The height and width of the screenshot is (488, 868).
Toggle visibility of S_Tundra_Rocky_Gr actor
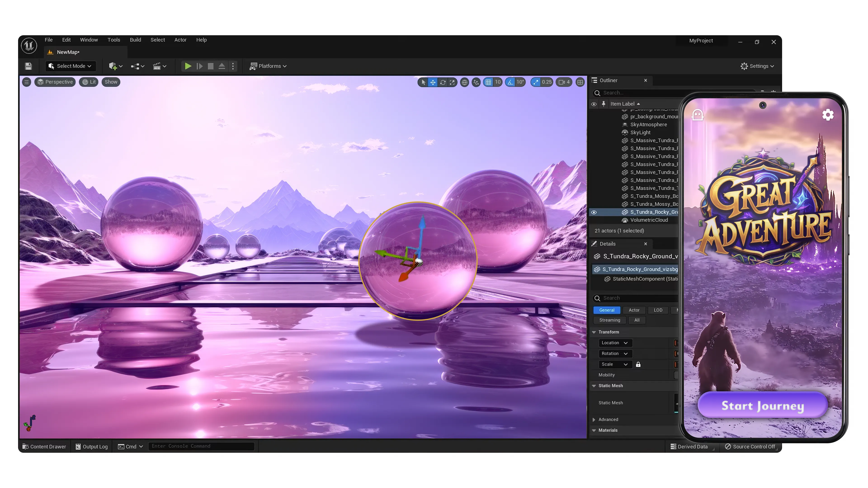(x=594, y=212)
